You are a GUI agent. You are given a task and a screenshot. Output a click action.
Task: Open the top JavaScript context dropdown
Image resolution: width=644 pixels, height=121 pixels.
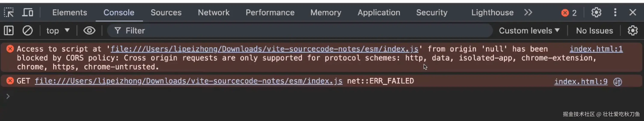pyautogui.click(x=58, y=31)
